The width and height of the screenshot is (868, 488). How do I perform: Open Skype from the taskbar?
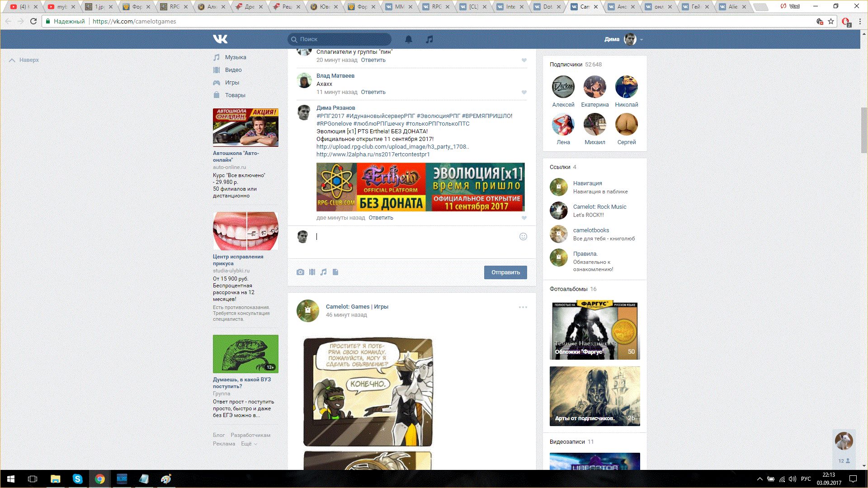pyautogui.click(x=77, y=479)
